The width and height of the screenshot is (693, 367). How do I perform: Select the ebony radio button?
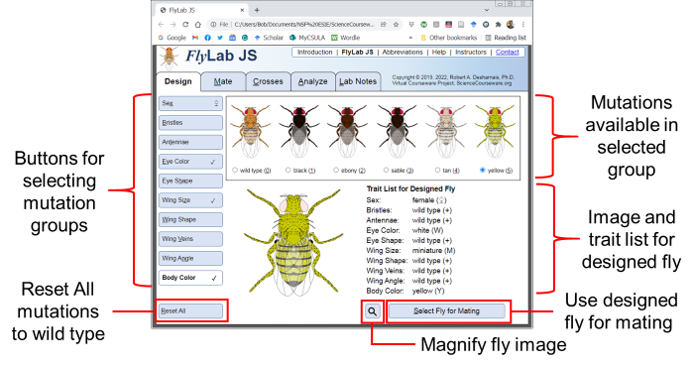336,170
